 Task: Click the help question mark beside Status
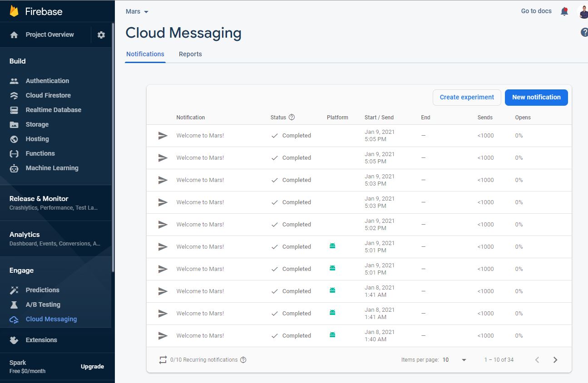[x=292, y=117]
